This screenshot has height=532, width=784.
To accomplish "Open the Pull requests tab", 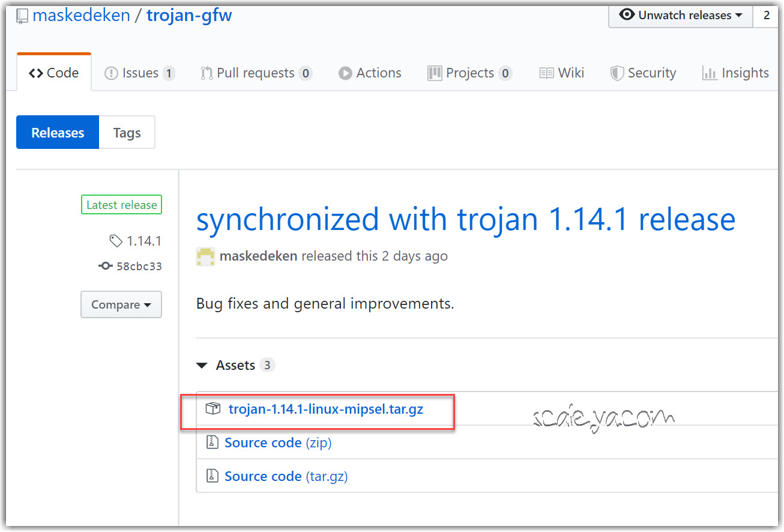I will click(x=256, y=73).
